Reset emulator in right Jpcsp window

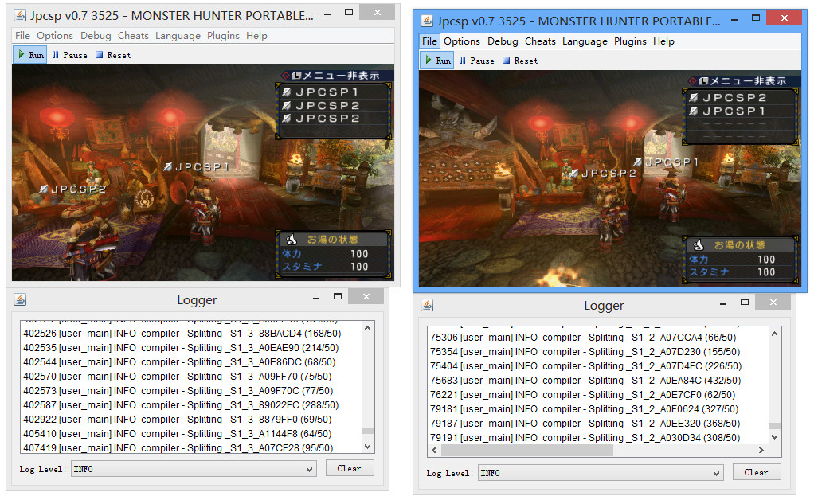click(x=519, y=61)
